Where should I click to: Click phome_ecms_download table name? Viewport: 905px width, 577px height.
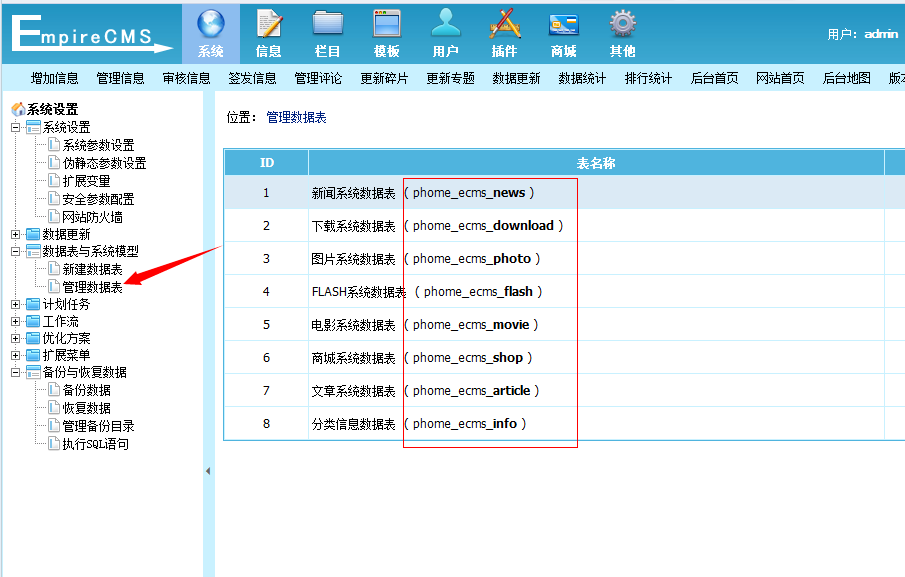tap(483, 226)
